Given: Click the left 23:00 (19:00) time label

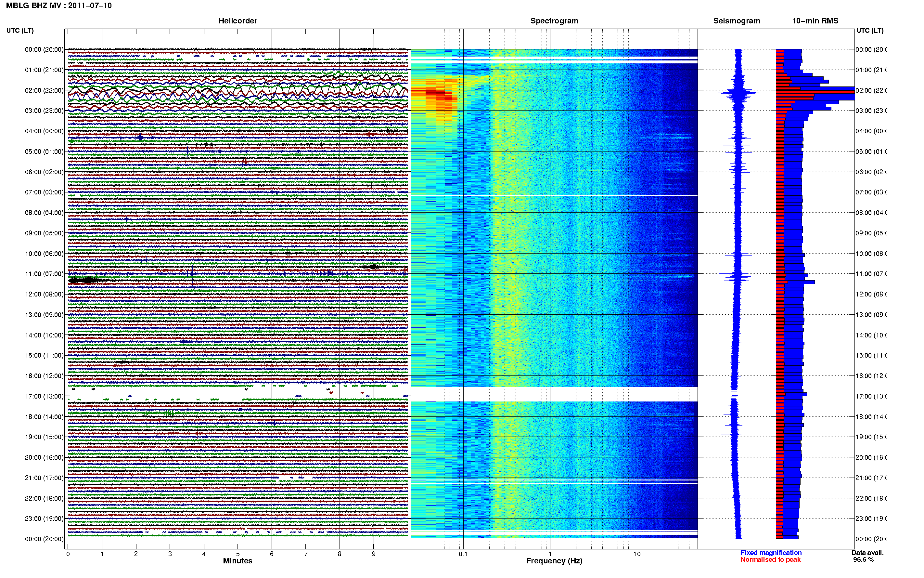Looking at the screenshot, I should coord(44,519).
